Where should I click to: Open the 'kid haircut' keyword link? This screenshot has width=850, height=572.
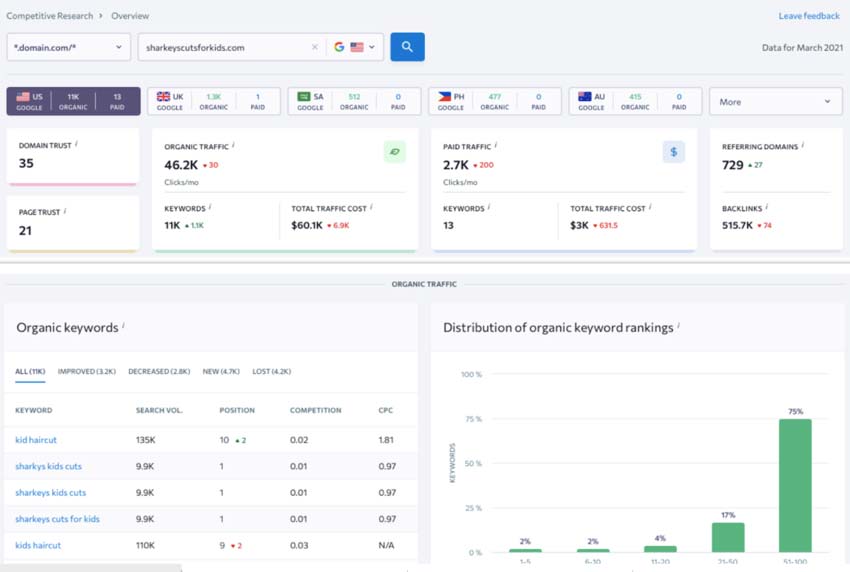[36, 440]
